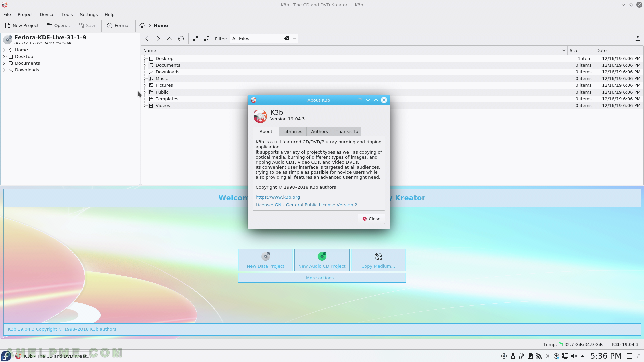The image size is (644, 362).
Task: Click the Home breadcrumb label
Action: [161, 25]
